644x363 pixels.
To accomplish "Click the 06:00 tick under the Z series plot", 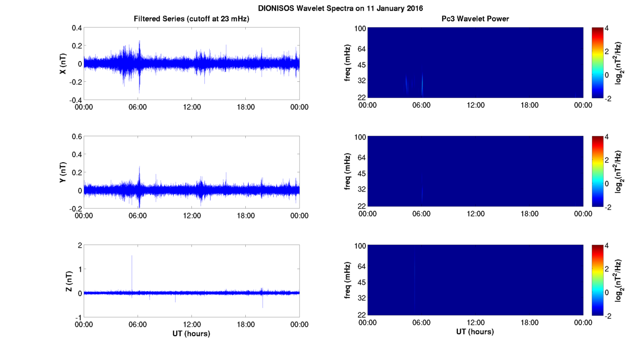I will click(138, 325).
